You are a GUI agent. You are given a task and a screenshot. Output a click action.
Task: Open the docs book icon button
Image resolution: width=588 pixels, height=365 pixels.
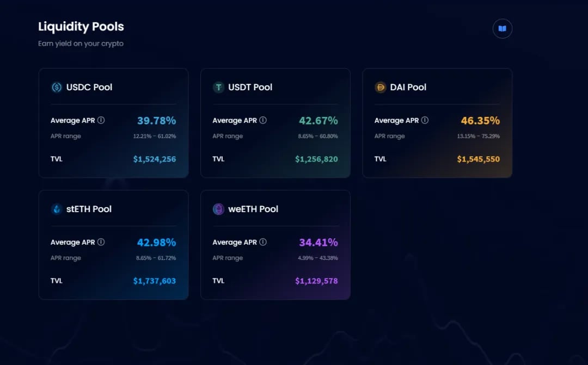pyautogui.click(x=502, y=28)
